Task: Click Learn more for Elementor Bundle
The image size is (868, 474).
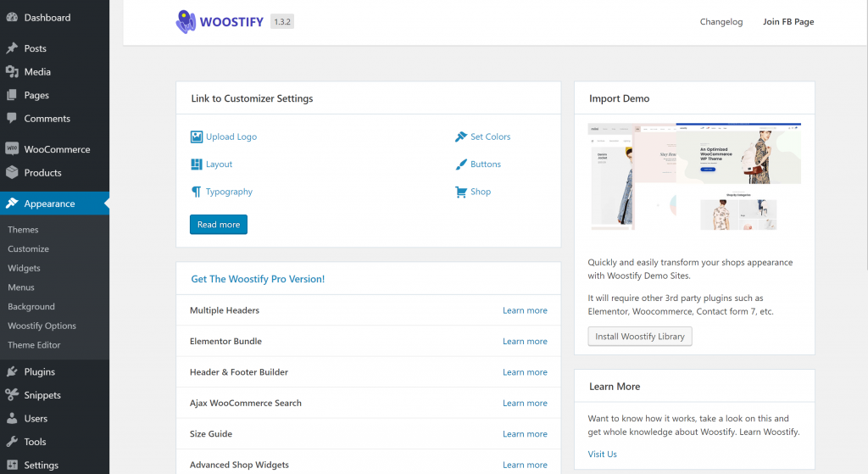Action: point(525,341)
